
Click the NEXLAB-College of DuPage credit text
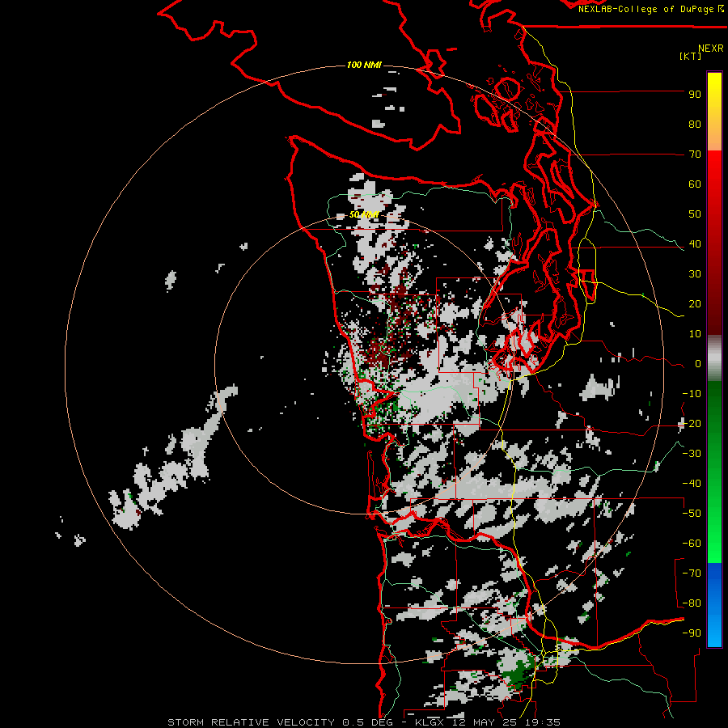[x=650, y=9]
